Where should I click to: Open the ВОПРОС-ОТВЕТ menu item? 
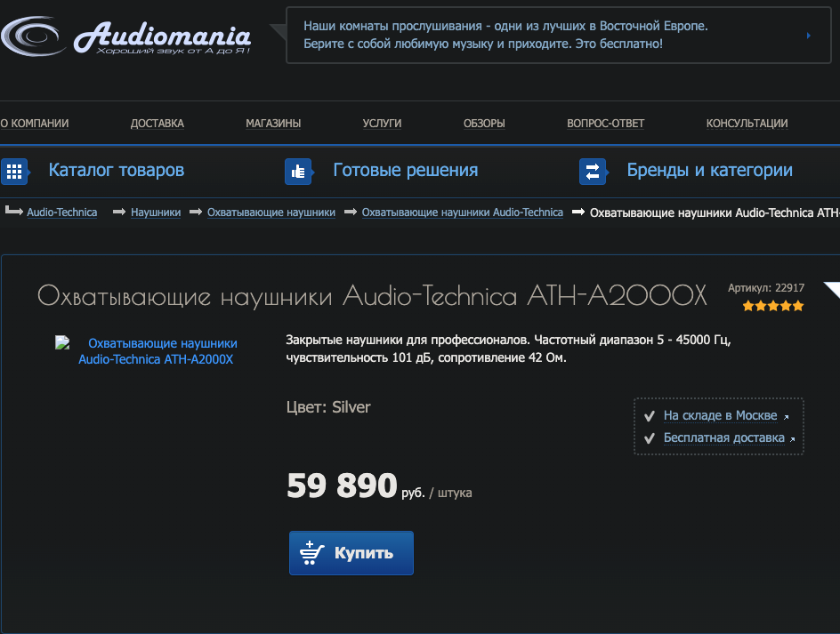click(605, 124)
